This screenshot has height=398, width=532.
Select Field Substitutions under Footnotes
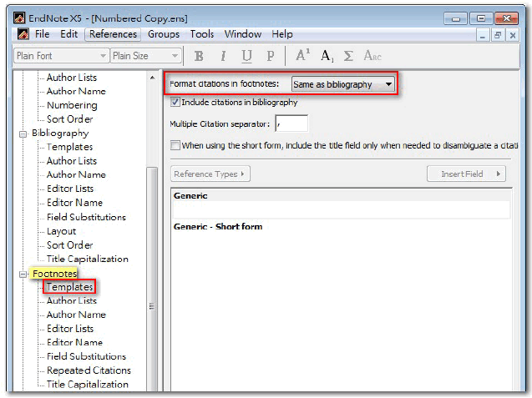[86, 356]
